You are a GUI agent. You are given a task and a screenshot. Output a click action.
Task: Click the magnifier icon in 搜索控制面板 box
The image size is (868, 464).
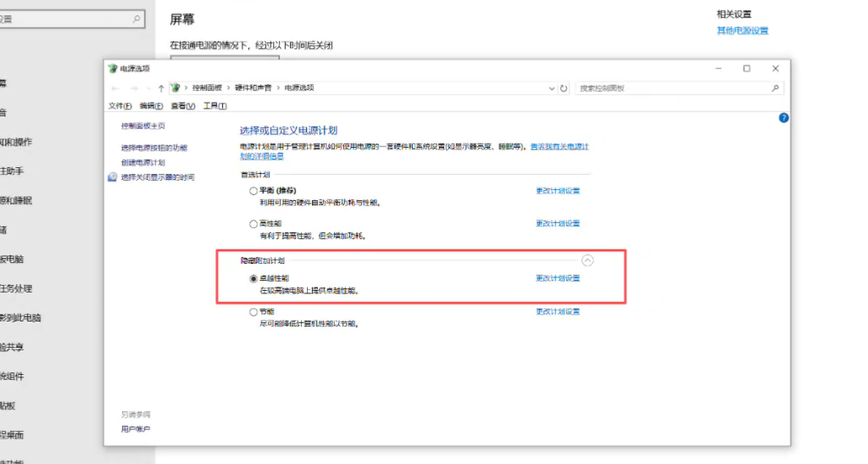[774, 88]
